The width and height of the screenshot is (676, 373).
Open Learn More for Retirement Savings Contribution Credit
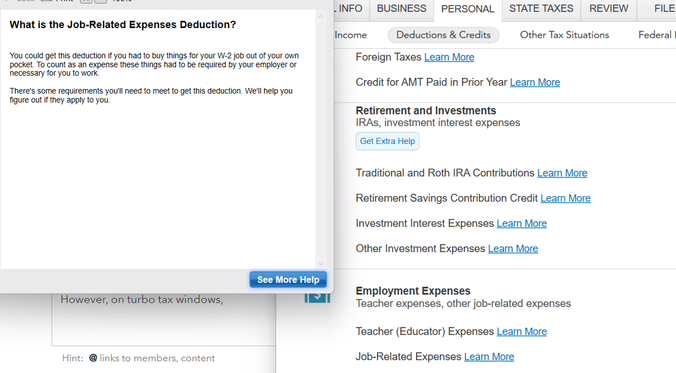pyautogui.click(x=565, y=198)
